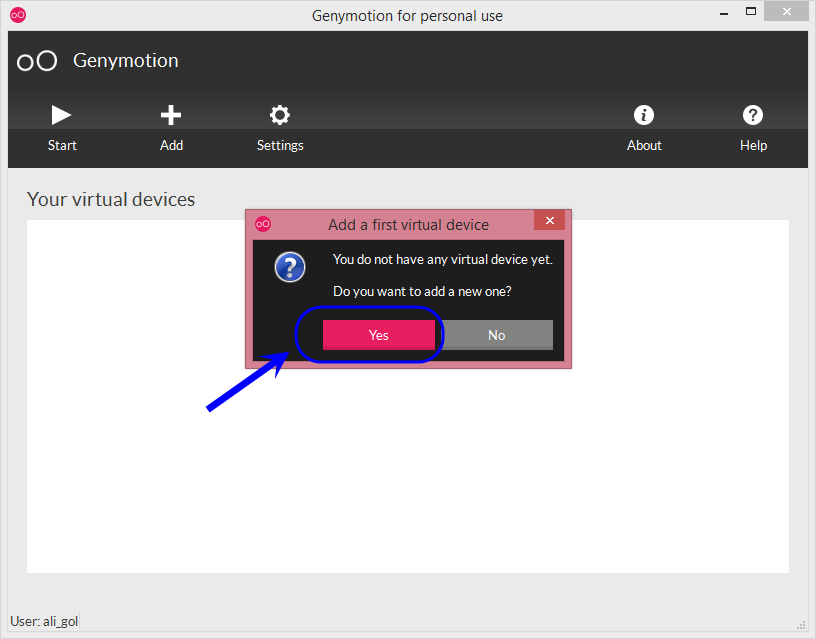Click the Genymotion logo in the header
The image size is (816, 639).
37,61
